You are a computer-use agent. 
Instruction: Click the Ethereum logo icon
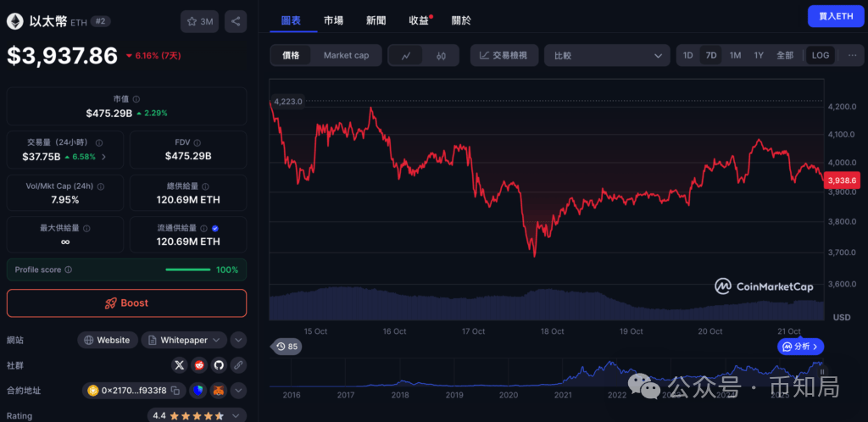[15, 21]
